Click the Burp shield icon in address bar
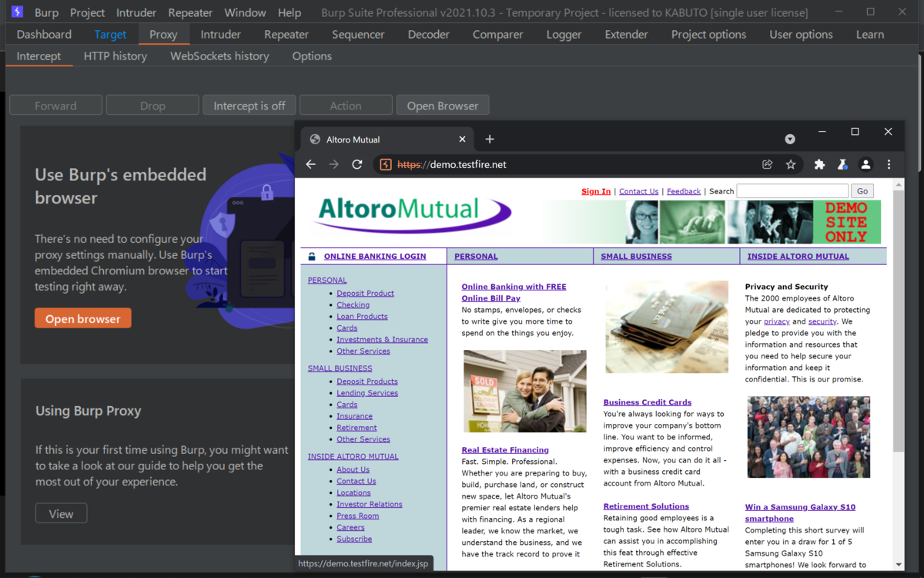The image size is (924, 578). pos(386,164)
